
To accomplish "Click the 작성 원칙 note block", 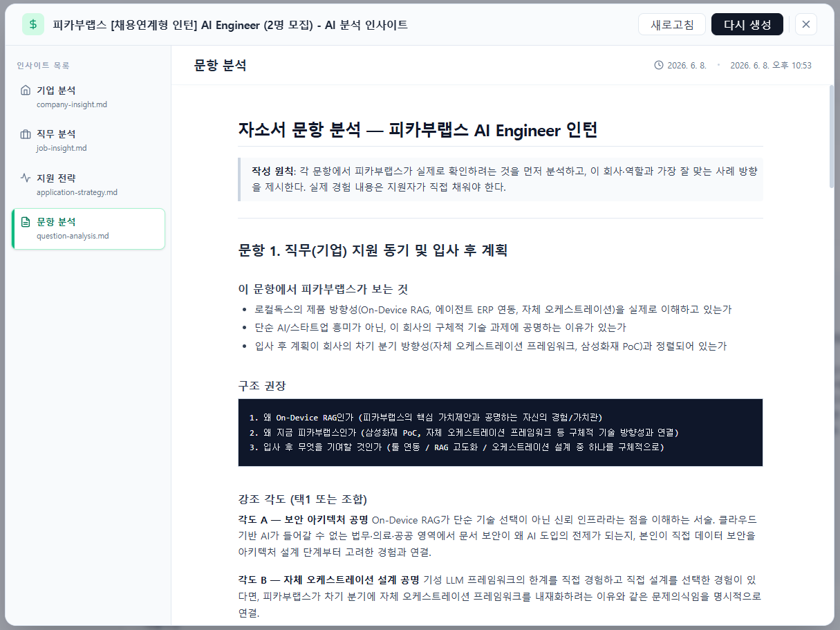I will click(501, 178).
